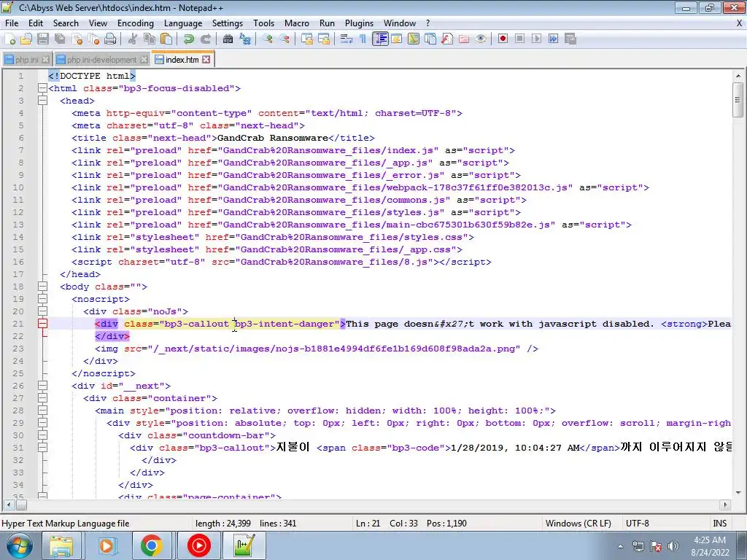Click the Close All documents toolbar icon

coord(93,39)
